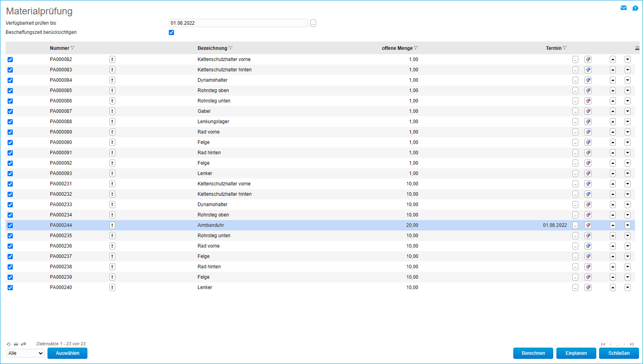Open scheduling clock icon for PA000088 Lenkungslager

(588, 122)
